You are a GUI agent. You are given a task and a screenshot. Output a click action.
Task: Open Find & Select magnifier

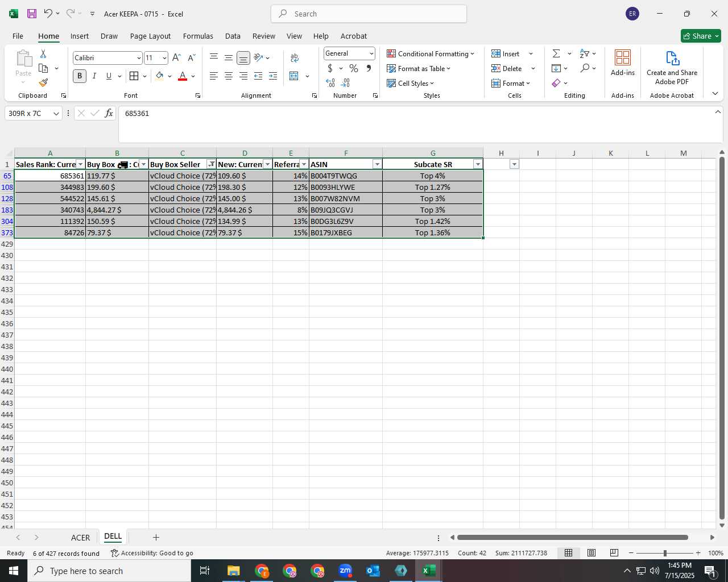pos(585,68)
